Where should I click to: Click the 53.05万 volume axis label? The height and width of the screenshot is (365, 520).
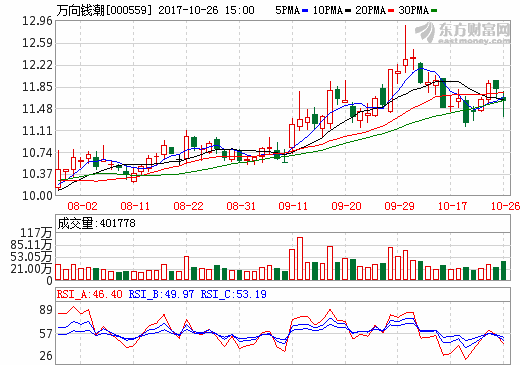coord(31,257)
